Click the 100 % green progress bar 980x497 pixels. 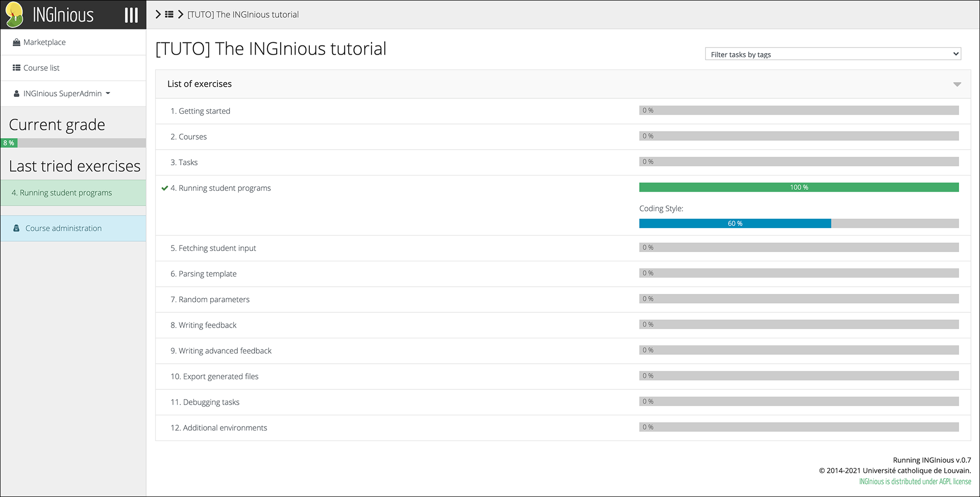click(x=799, y=187)
